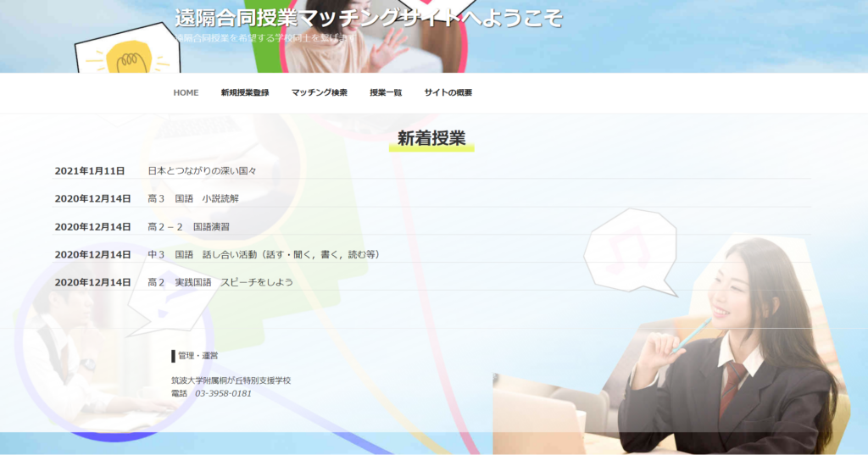This screenshot has height=455, width=868.
Task: Open lesson 高２ 実践国語 スピーチをしよう
Action: 220,282
